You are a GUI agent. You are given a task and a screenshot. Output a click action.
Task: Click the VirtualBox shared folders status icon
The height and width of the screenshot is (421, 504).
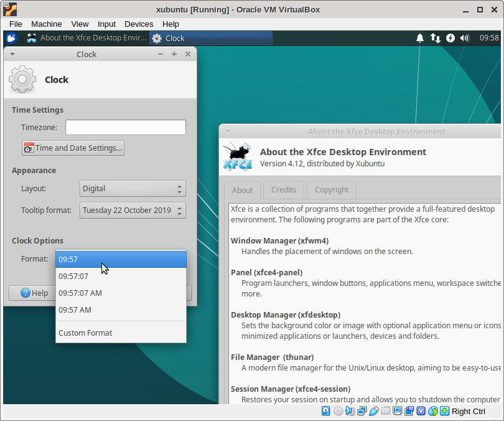(x=386, y=411)
